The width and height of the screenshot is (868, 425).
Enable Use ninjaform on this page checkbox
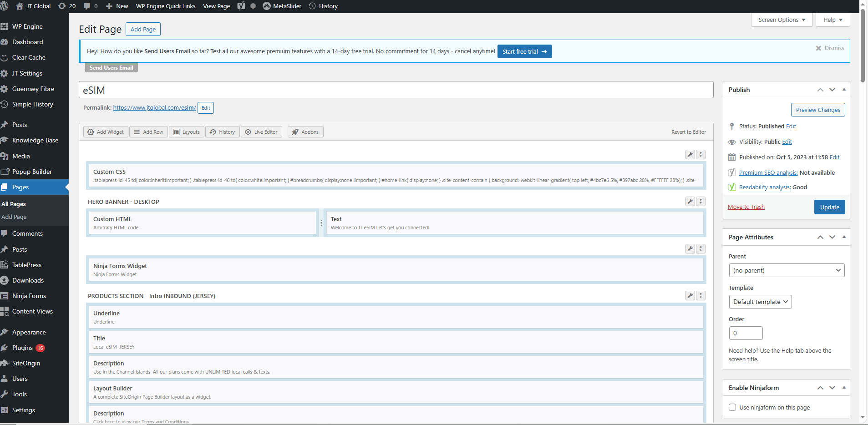[x=732, y=407]
